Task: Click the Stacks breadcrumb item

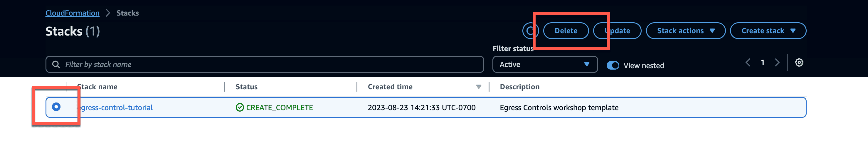Action: point(128,13)
